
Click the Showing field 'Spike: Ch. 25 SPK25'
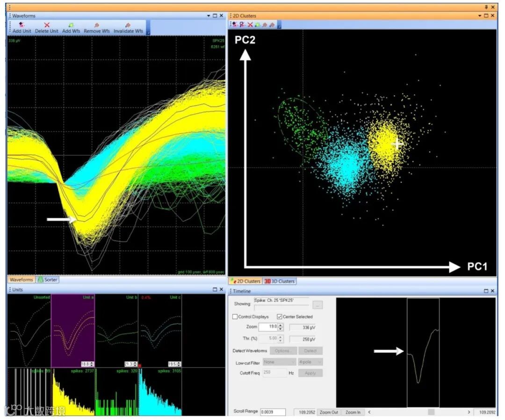coord(281,300)
